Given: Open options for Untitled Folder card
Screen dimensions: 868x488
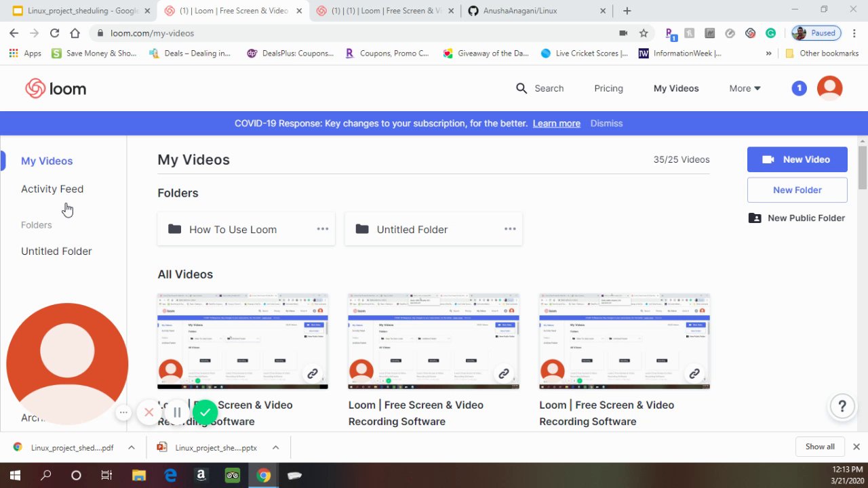Looking at the screenshot, I should [x=510, y=229].
